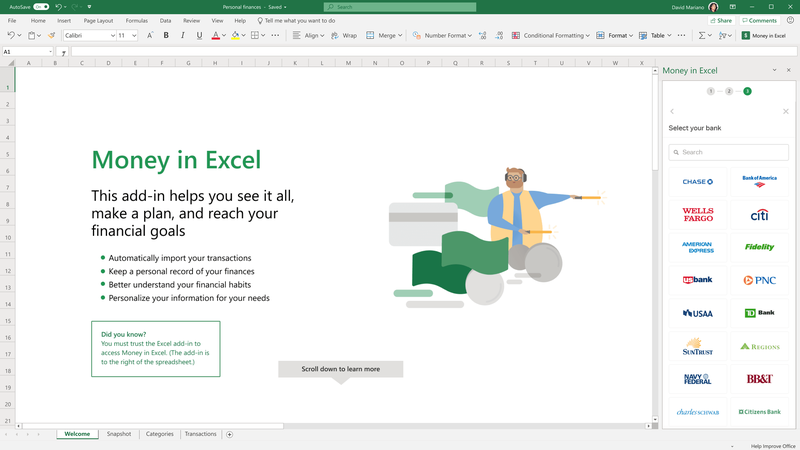Image resolution: width=800 pixels, height=450 pixels.
Task: Open the Transactions sheet tab
Action: pos(201,434)
